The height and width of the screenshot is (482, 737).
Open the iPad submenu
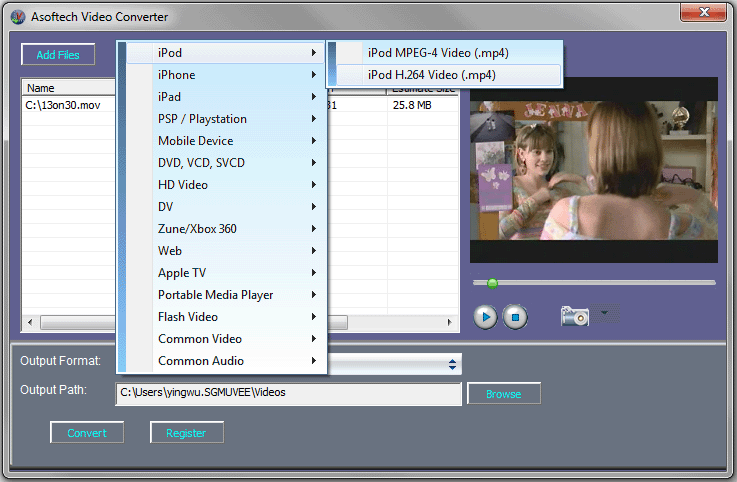(x=225, y=97)
